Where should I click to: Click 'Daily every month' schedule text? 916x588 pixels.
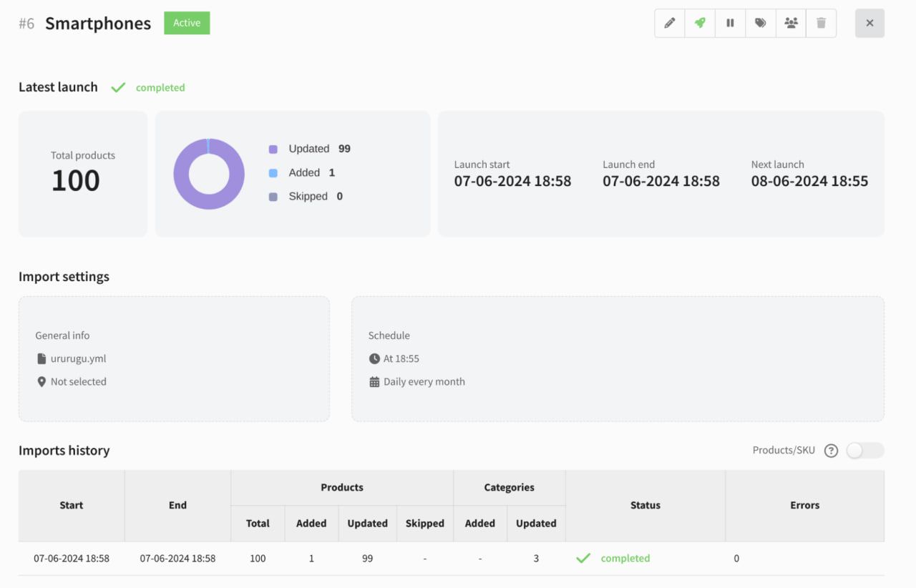tap(424, 382)
